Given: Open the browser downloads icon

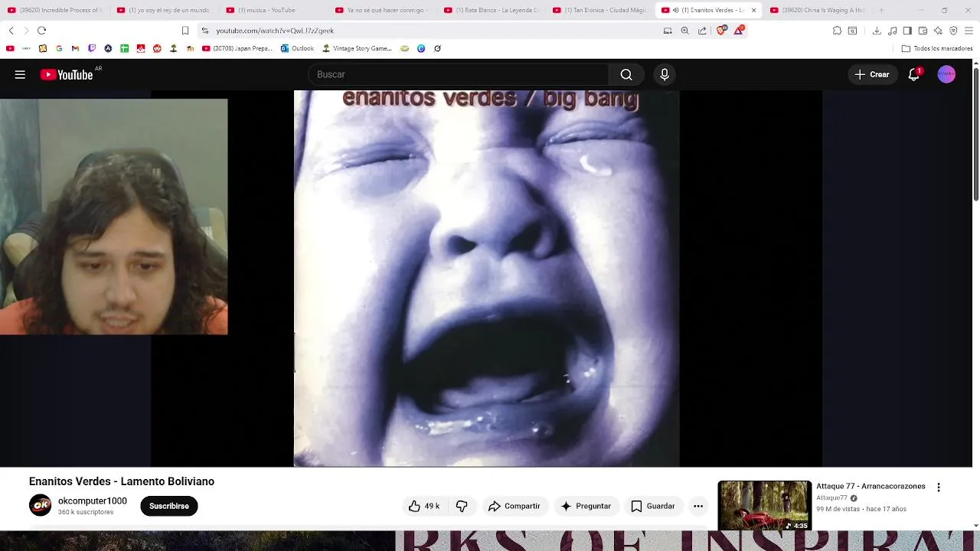Looking at the screenshot, I should 877,31.
